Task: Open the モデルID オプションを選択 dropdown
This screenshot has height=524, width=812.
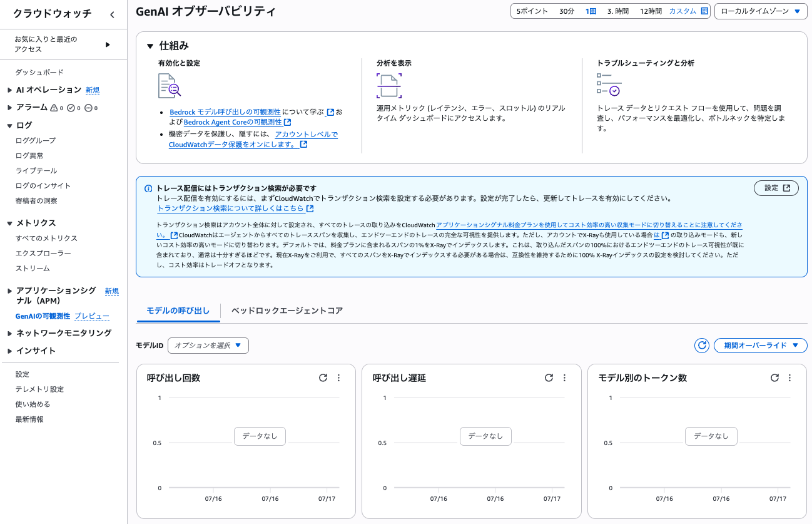Action: tap(208, 346)
